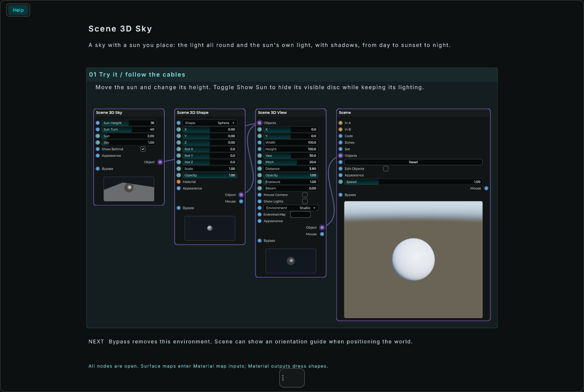Image resolution: width=584 pixels, height=392 pixels.
Task: Enable the Show Lights checkbox
Action: pyautogui.click(x=305, y=201)
